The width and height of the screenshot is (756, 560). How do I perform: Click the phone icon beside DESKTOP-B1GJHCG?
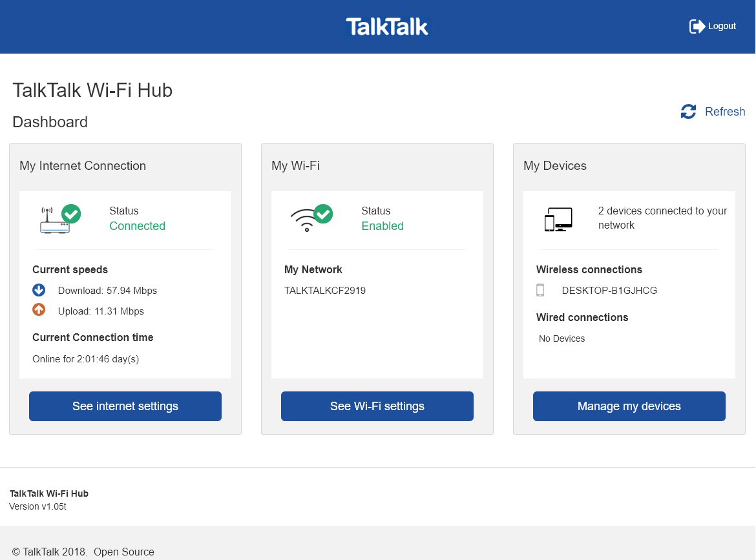pyautogui.click(x=540, y=290)
